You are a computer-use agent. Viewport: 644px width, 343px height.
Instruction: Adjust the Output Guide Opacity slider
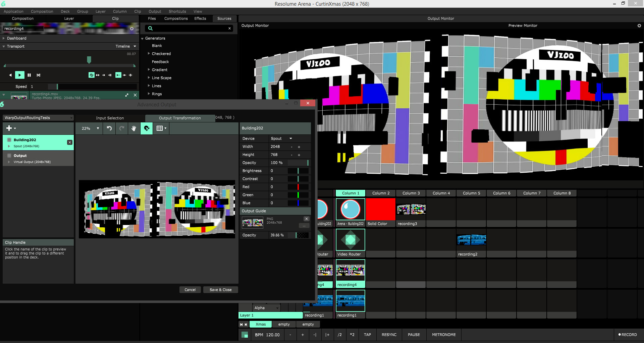pos(302,235)
